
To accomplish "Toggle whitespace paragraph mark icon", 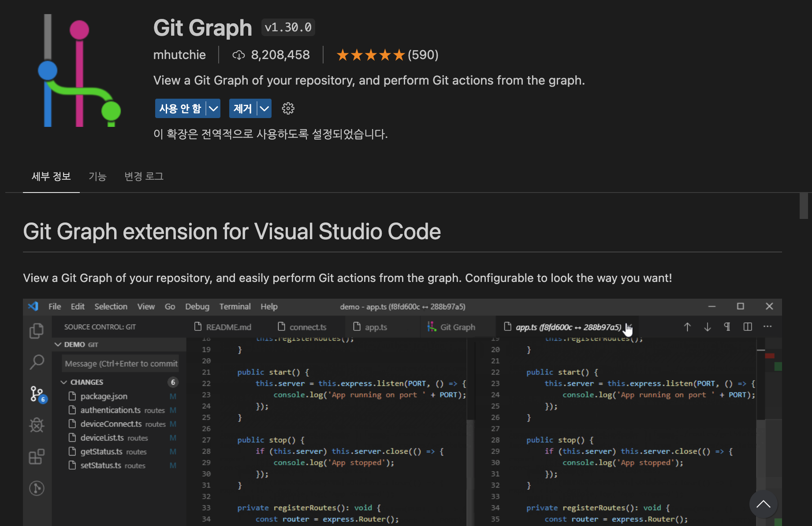I will tap(727, 327).
